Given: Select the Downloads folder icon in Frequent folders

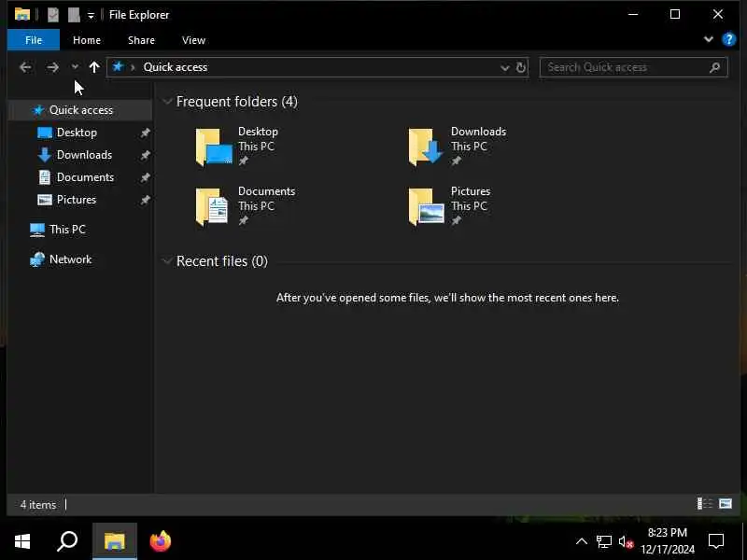Looking at the screenshot, I should tap(426, 147).
